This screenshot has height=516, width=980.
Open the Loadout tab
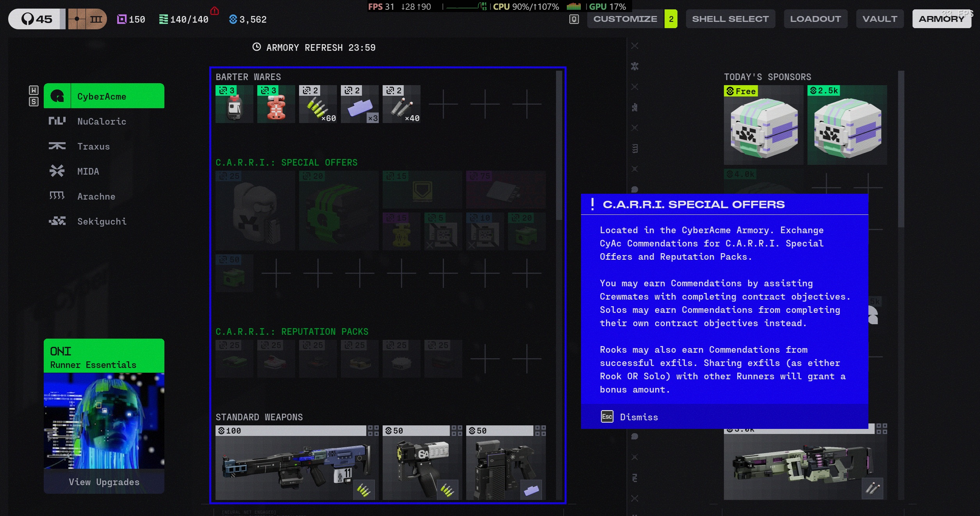(815, 19)
